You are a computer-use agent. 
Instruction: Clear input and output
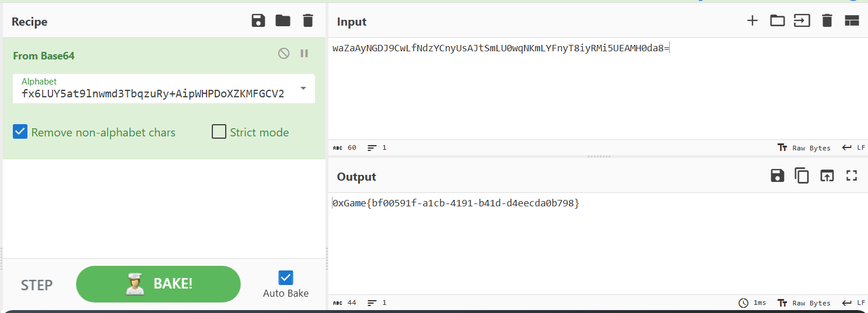[x=827, y=21]
